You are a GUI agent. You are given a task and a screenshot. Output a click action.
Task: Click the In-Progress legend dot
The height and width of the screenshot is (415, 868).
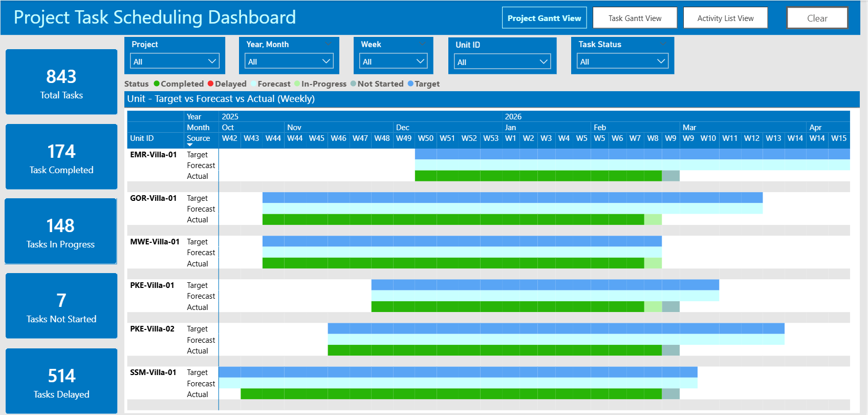pos(297,84)
